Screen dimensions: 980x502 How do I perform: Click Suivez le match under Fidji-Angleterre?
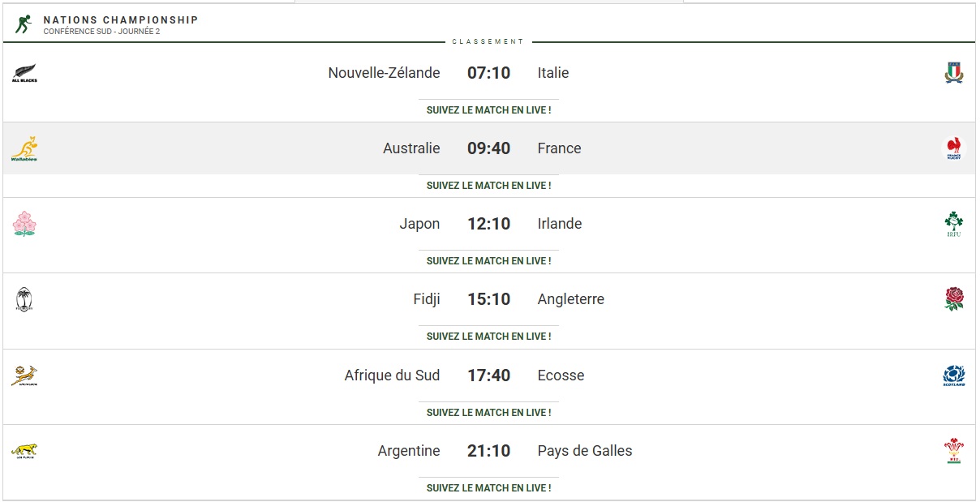(x=489, y=336)
